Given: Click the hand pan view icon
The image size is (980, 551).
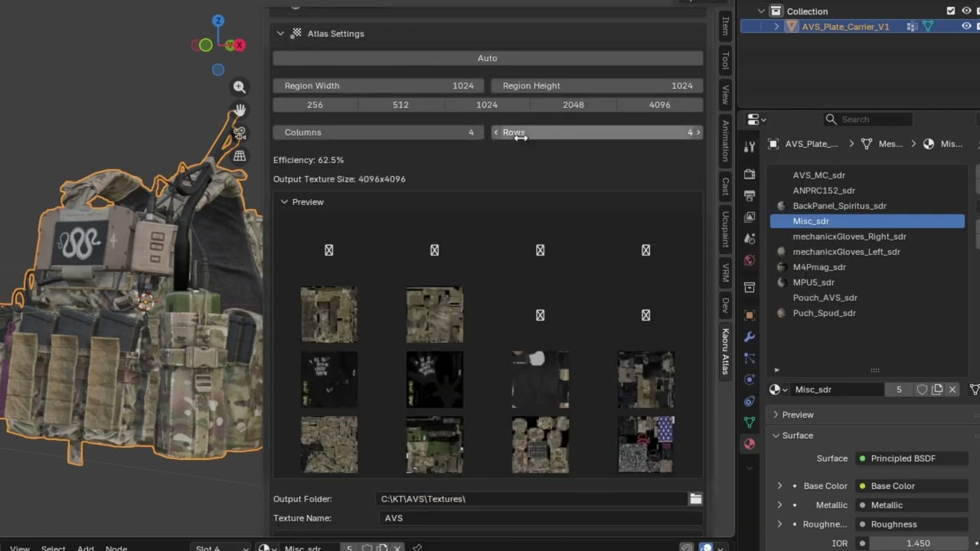Looking at the screenshot, I should coord(240,110).
